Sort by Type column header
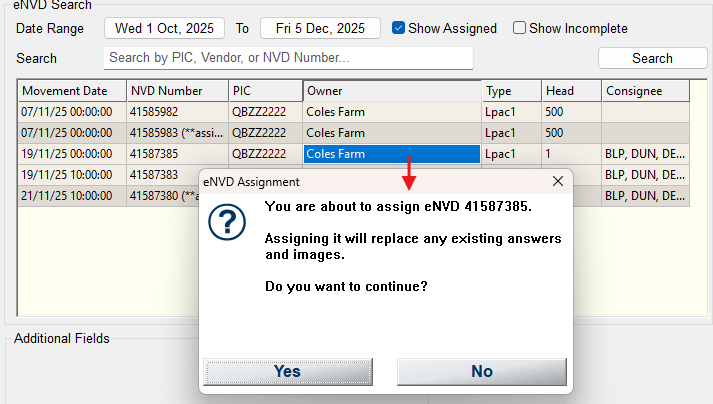The width and height of the screenshot is (713, 404). (511, 91)
